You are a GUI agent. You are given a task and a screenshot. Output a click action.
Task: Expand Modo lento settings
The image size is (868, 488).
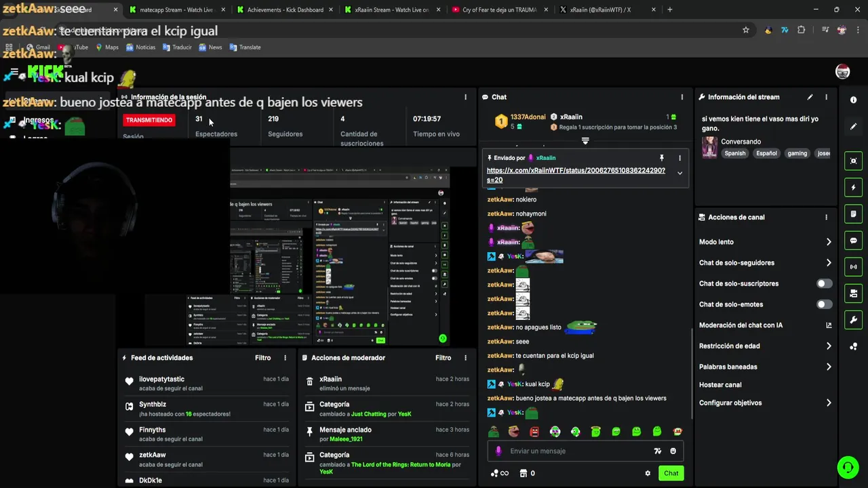point(829,242)
